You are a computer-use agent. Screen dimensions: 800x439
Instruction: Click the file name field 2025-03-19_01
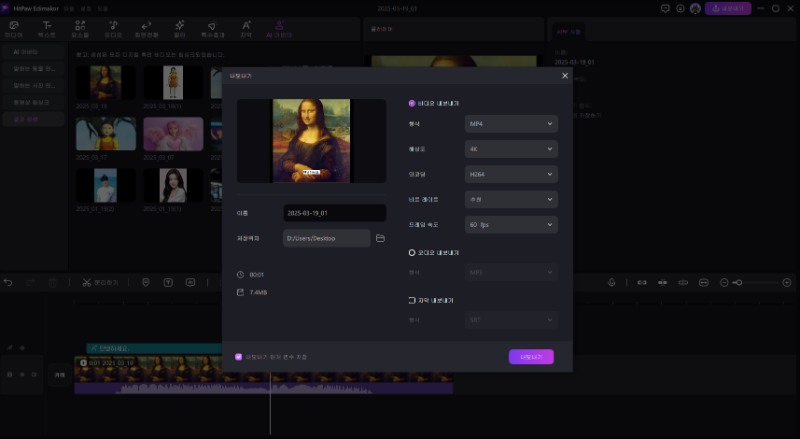[x=335, y=213]
